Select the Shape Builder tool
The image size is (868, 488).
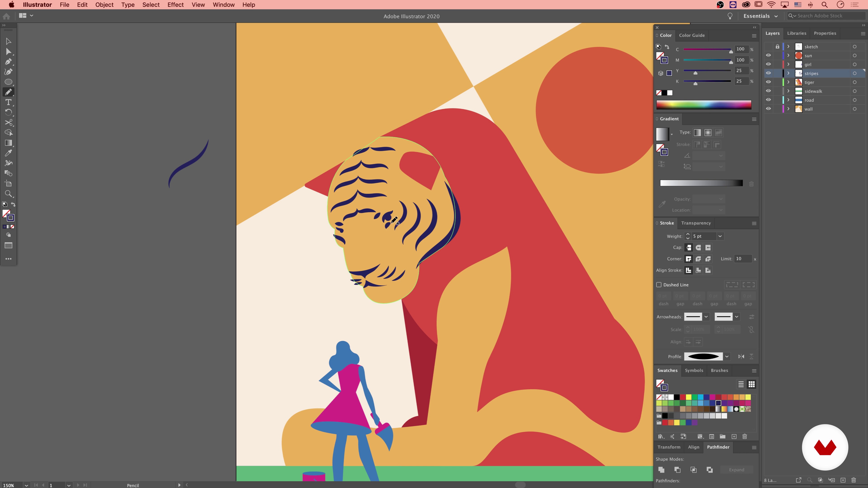[x=8, y=133]
